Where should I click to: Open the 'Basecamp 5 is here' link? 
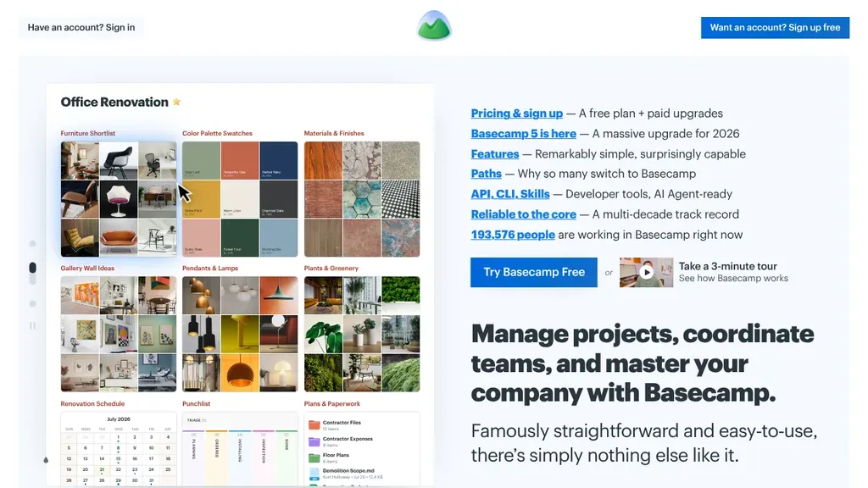tap(523, 134)
